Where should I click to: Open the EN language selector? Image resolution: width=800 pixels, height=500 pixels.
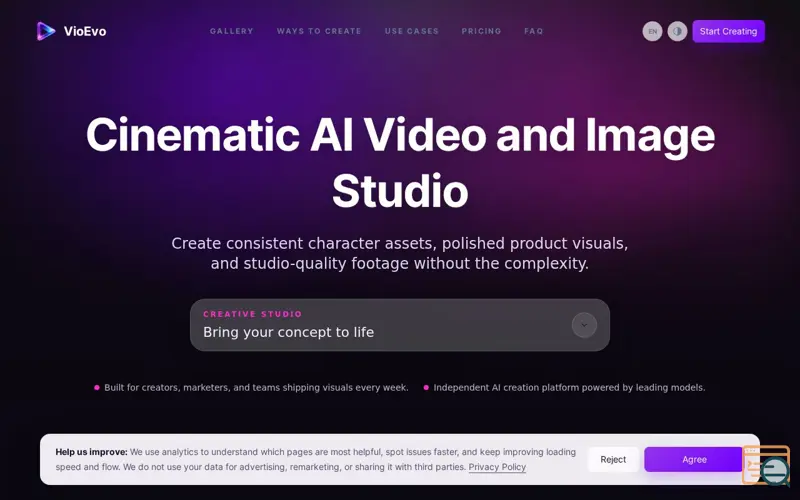point(652,31)
